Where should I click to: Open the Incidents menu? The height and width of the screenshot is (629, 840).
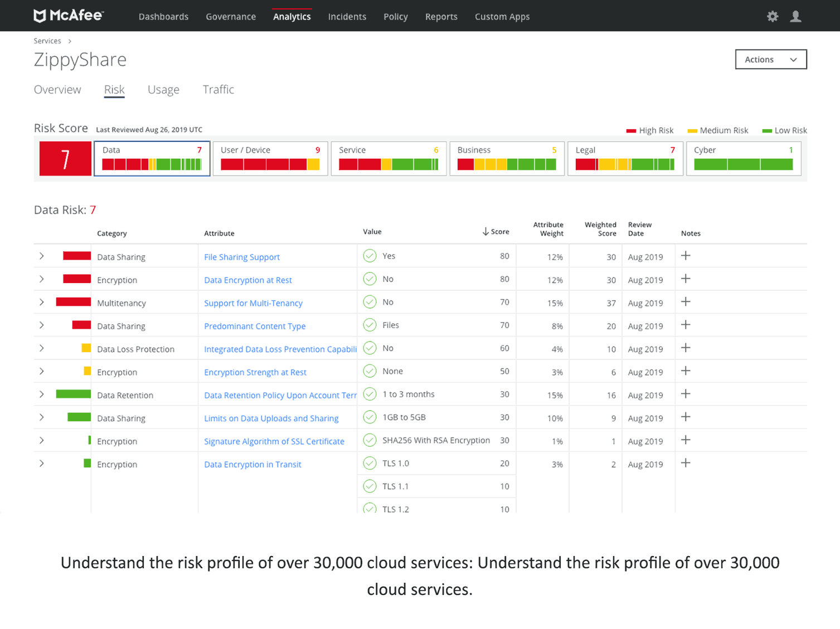click(x=347, y=17)
